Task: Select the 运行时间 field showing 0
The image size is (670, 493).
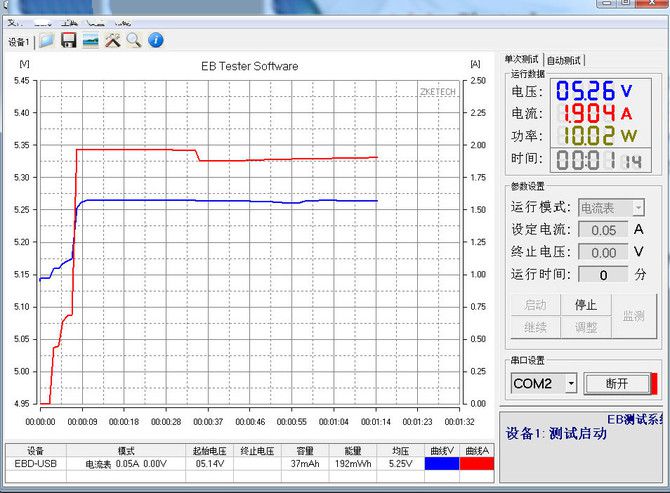Action: [603, 274]
